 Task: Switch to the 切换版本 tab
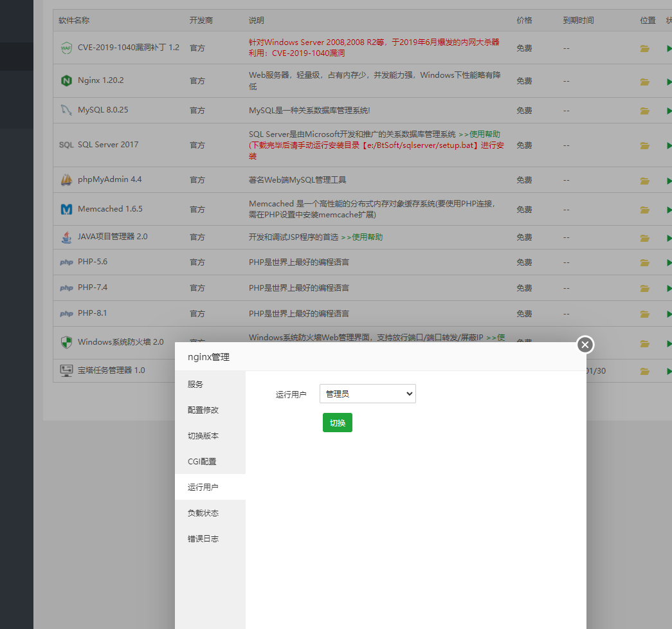(x=210, y=435)
